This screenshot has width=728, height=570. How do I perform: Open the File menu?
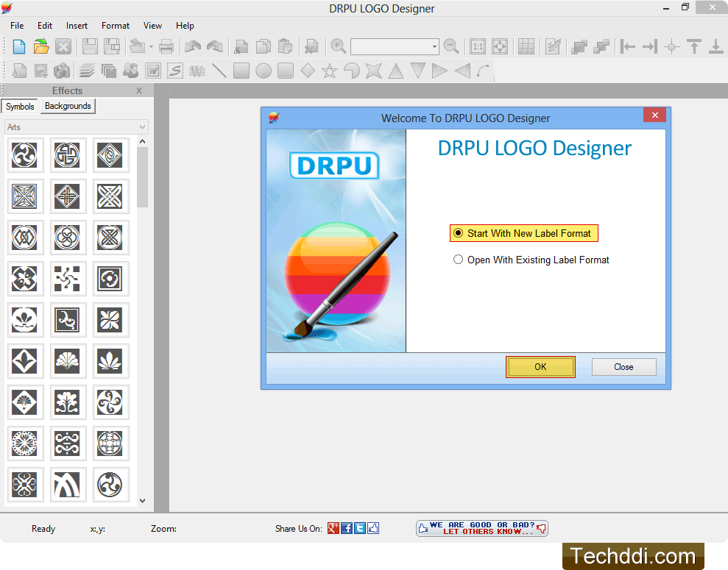pos(17,26)
